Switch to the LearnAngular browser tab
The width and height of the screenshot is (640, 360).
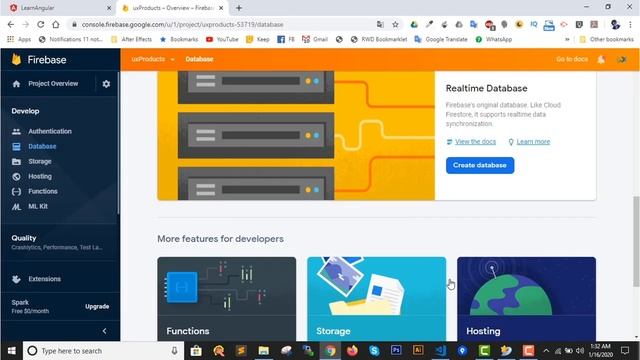(60, 8)
